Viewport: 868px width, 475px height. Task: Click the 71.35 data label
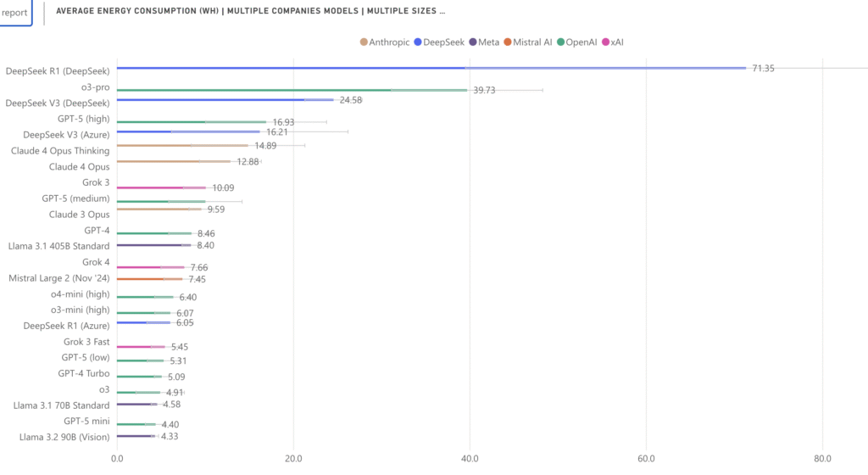pos(763,68)
